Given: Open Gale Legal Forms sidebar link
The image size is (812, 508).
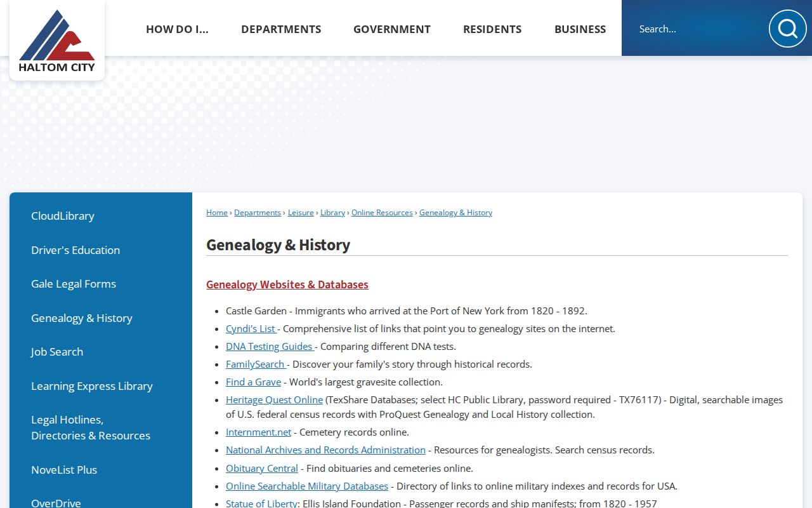Looking at the screenshot, I should (x=74, y=284).
